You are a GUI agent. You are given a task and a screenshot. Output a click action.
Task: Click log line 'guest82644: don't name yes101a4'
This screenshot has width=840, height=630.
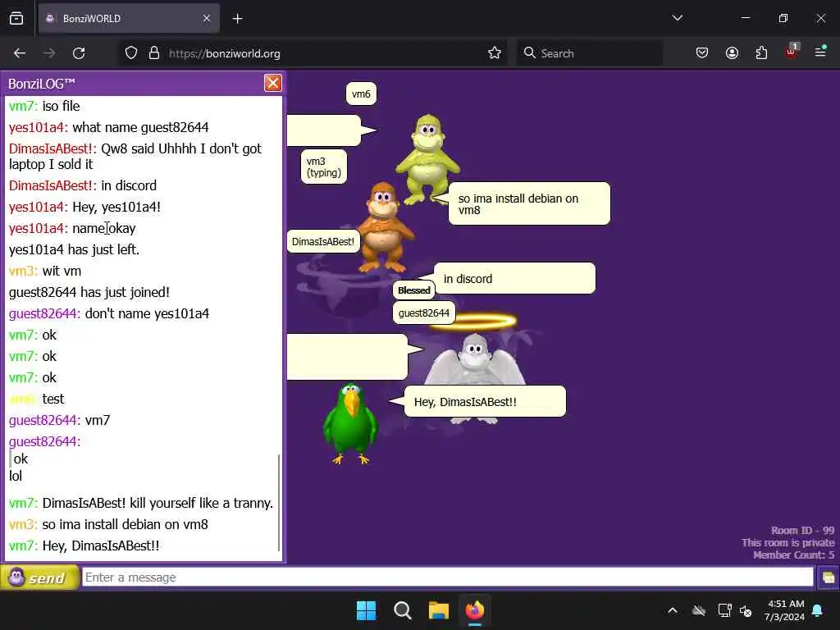(109, 314)
